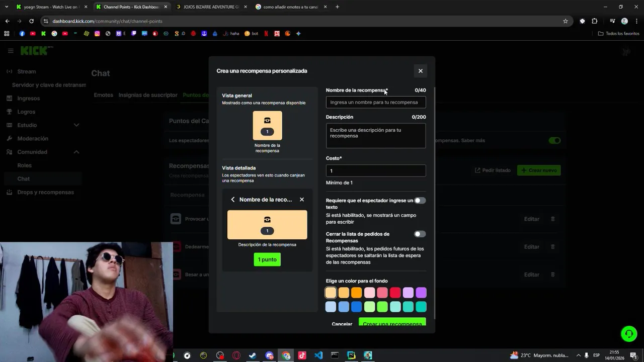The image size is (644, 362).
Task: Click the reward icon in the Vista general preview
Action: [267, 121]
